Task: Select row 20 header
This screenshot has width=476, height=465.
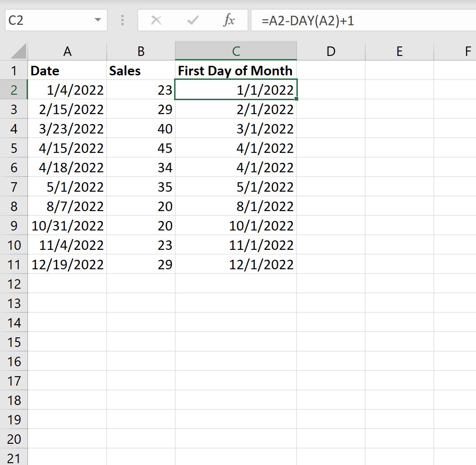Action: [14, 439]
